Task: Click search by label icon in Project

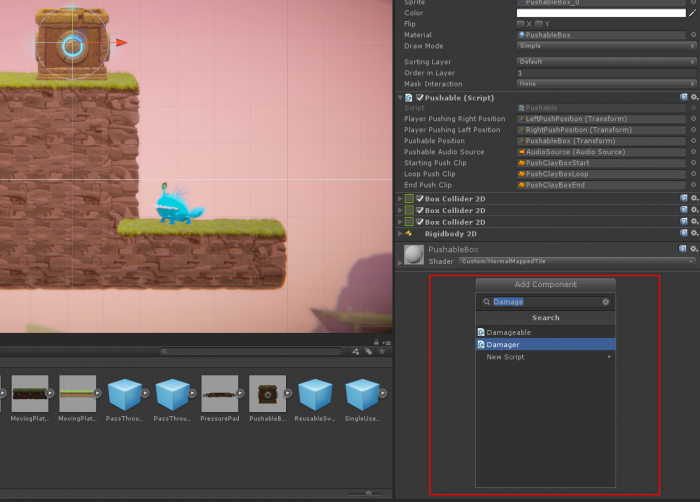Action: tap(368, 351)
